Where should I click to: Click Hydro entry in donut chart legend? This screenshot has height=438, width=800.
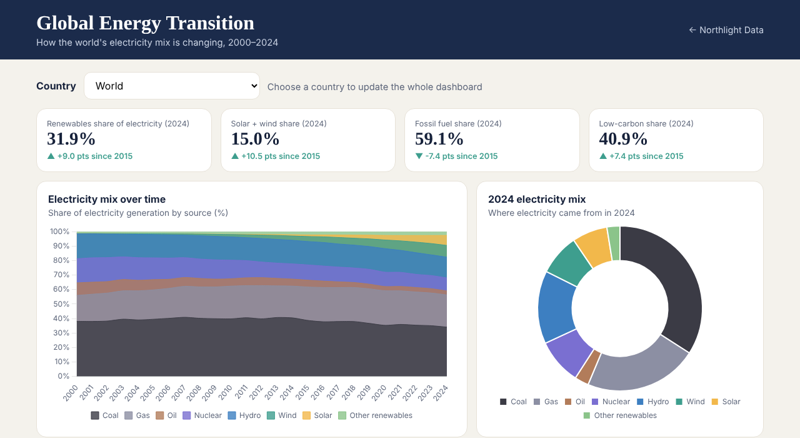653,402
